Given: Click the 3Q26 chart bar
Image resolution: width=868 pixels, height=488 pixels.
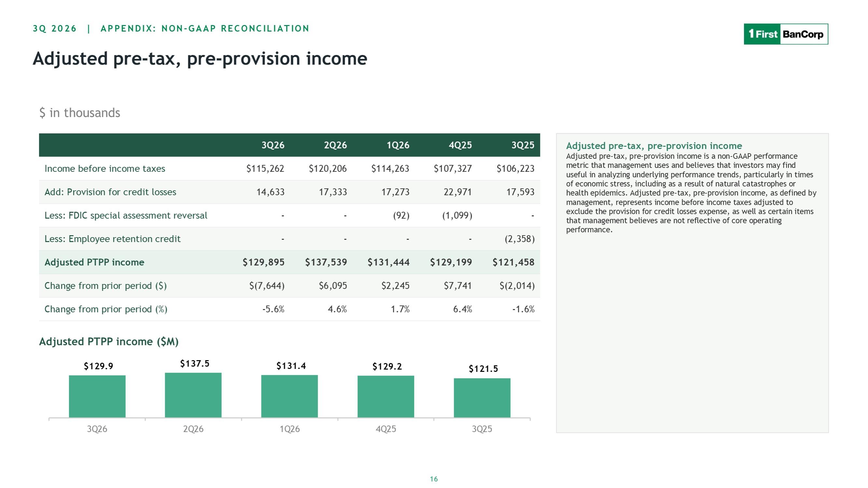Looking at the screenshot, I should 97,396.
